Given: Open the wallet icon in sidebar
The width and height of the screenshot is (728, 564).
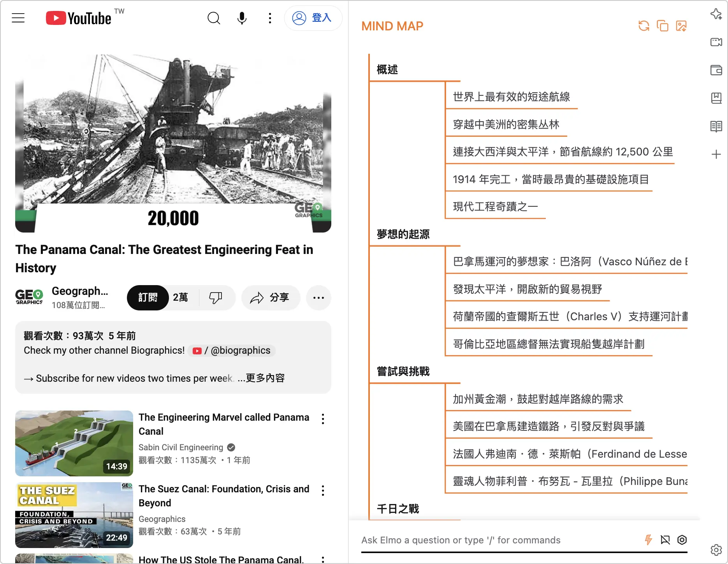Looking at the screenshot, I should click(x=716, y=70).
